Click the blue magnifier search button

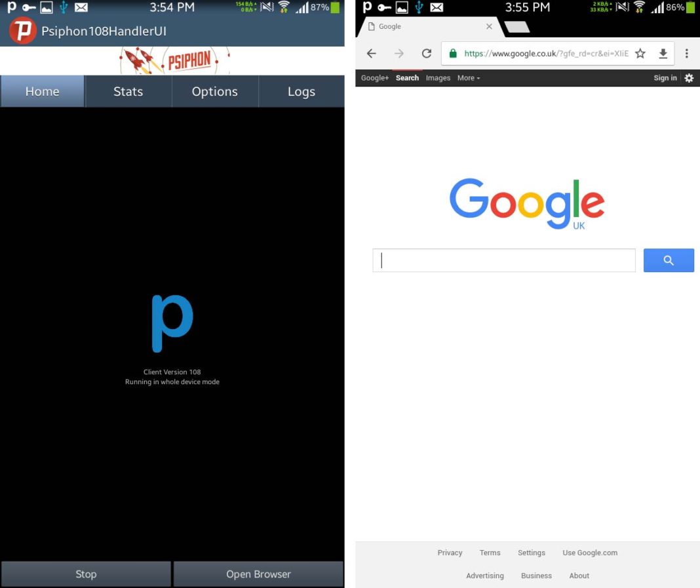669,260
